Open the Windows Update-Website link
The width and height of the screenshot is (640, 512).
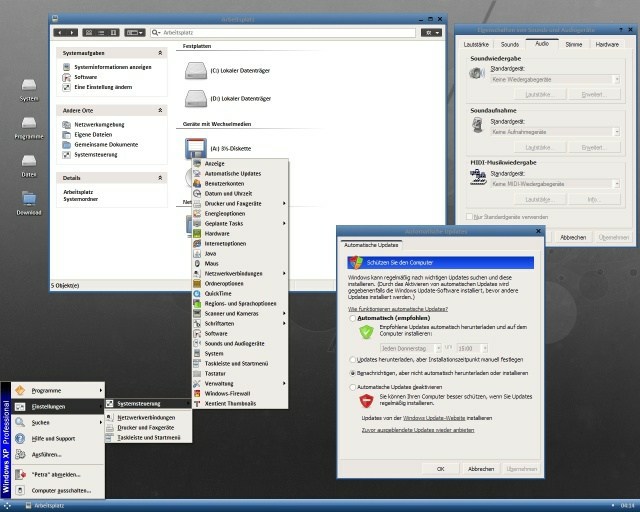[x=434, y=418]
